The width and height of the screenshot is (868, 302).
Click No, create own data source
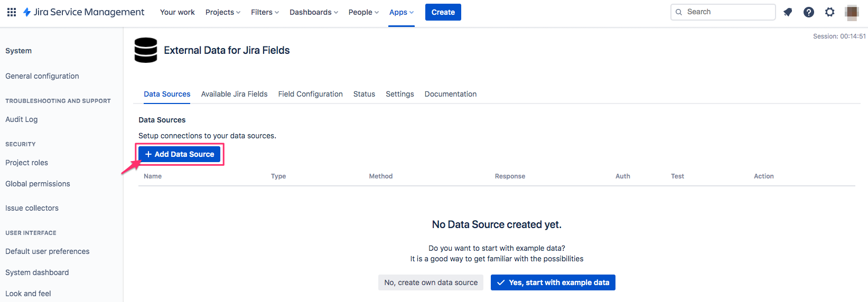coord(431,282)
